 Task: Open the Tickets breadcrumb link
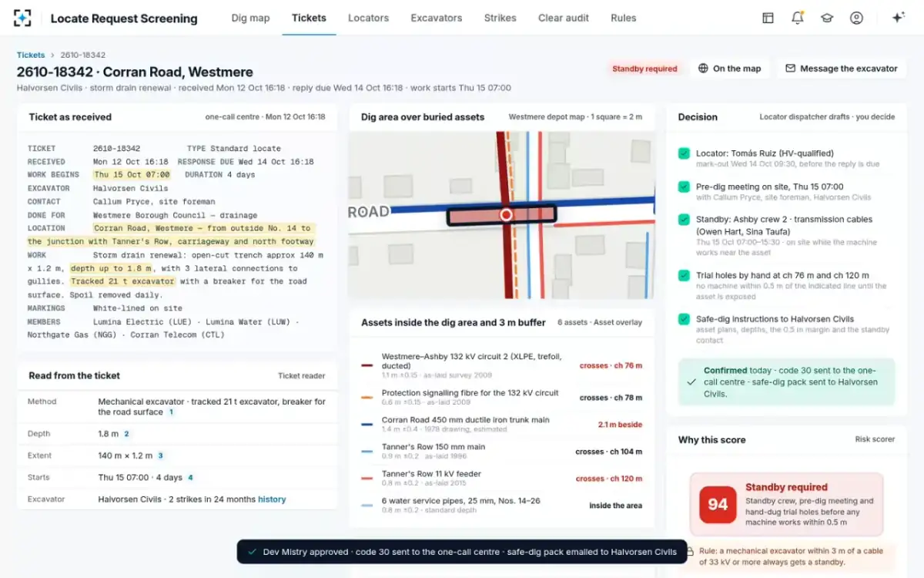31,55
